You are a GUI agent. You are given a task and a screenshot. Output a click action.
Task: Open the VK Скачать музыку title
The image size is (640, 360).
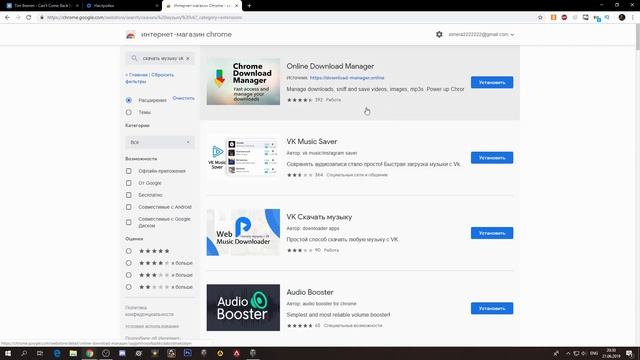coord(319,217)
